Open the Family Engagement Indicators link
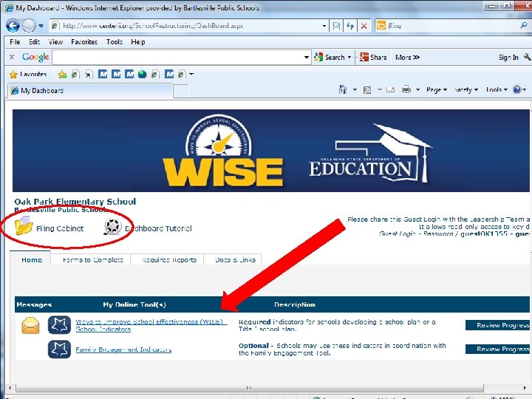Screen dimensions: 532x399 123,349
